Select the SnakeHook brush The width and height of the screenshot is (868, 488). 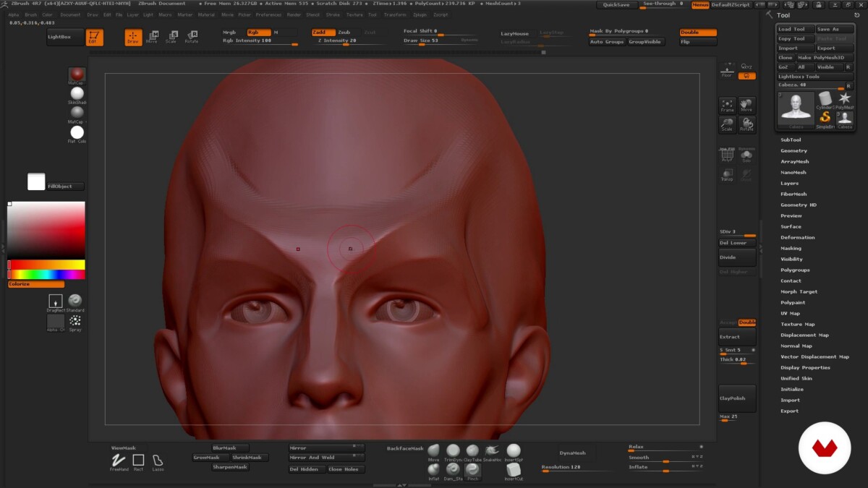492,450
